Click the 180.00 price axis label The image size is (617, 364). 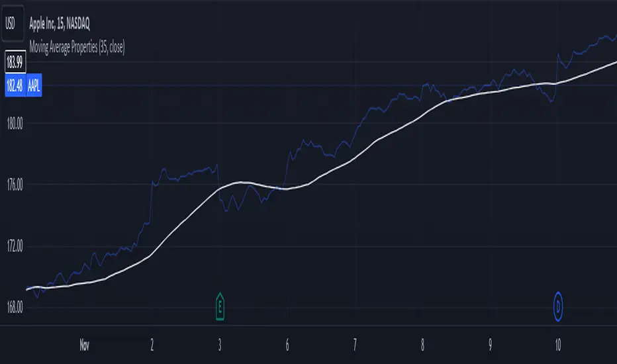[x=15, y=124]
